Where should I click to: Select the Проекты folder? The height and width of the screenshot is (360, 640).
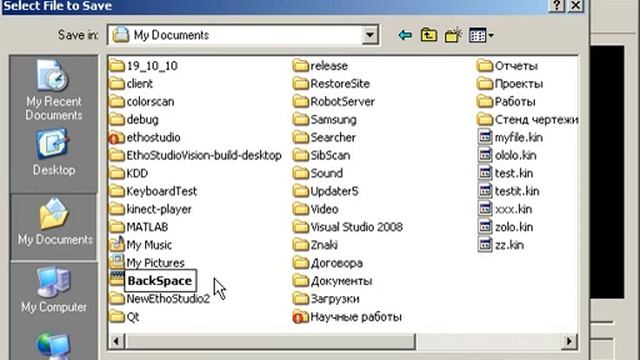[510, 84]
